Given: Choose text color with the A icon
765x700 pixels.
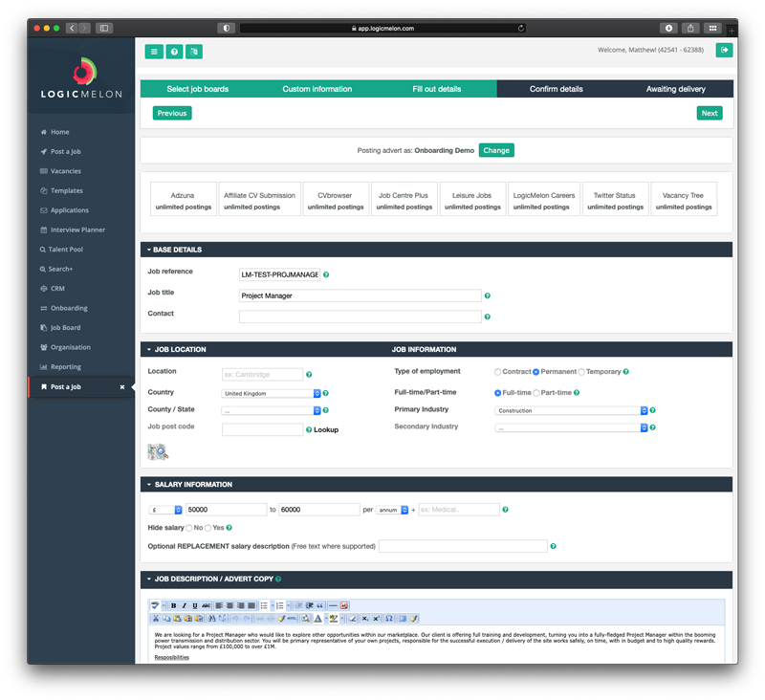Looking at the screenshot, I should pyautogui.click(x=317, y=618).
